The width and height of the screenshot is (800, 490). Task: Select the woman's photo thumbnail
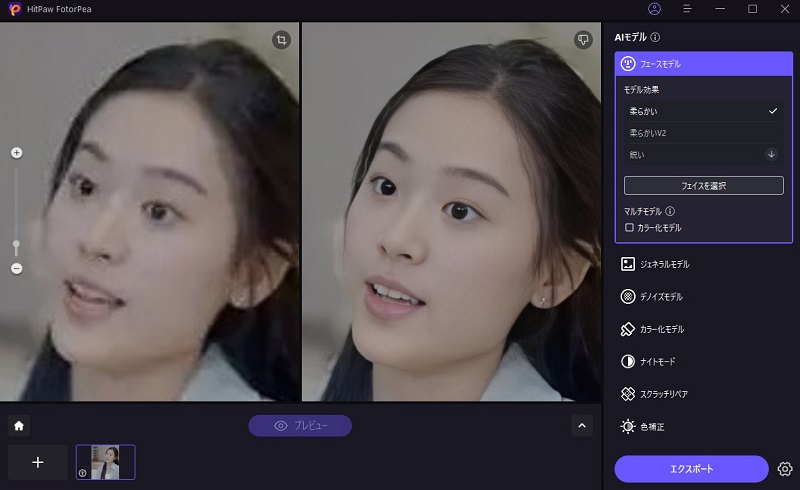(106, 462)
